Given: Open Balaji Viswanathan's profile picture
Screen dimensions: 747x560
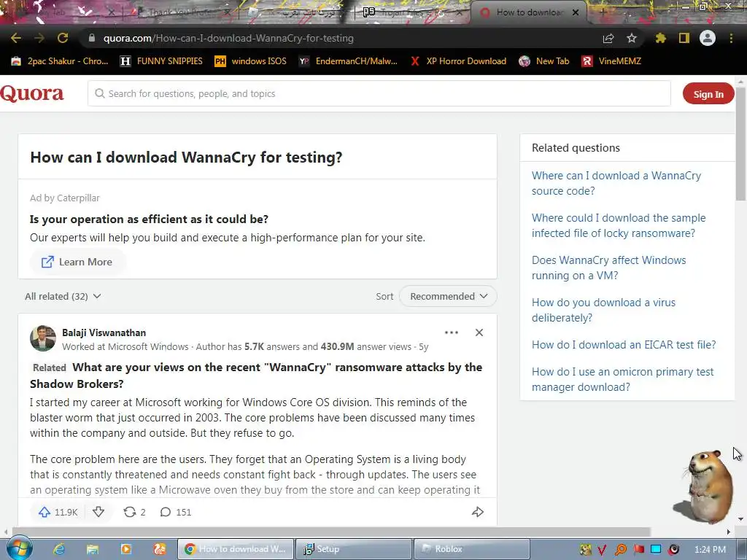Looking at the screenshot, I should (x=43, y=338).
